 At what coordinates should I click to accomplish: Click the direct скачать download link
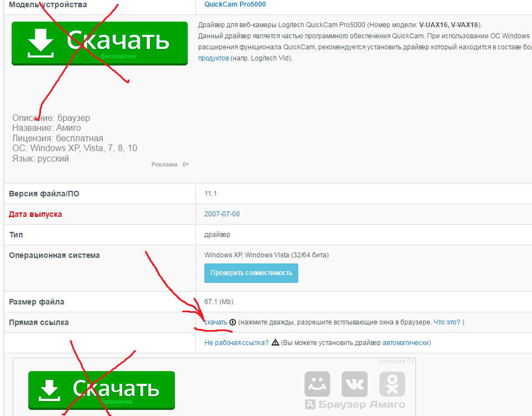[216, 322]
